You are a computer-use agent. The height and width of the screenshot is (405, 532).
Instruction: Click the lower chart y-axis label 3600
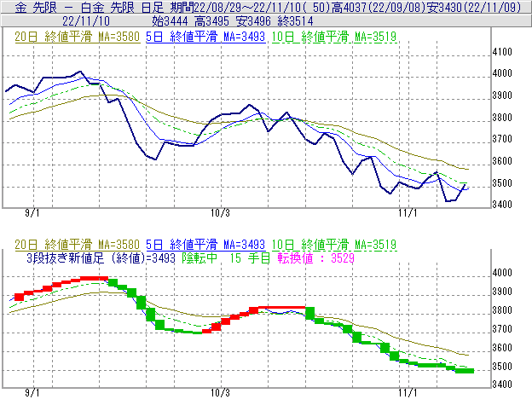click(x=502, y=348)
